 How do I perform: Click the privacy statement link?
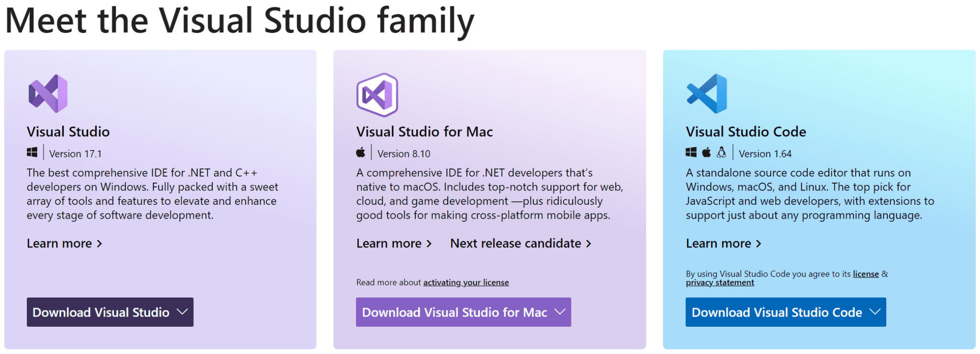(719, 283)
